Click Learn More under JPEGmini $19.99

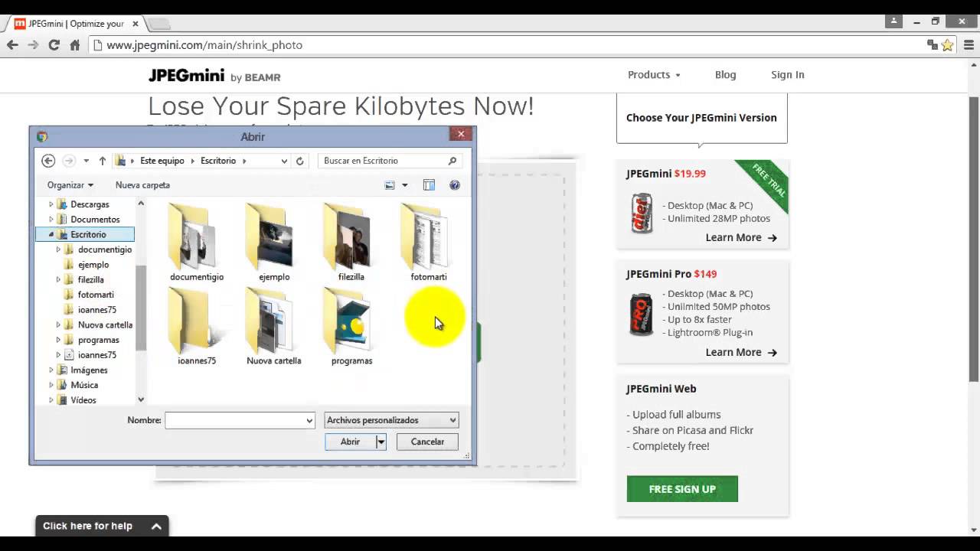pos(741,237)
